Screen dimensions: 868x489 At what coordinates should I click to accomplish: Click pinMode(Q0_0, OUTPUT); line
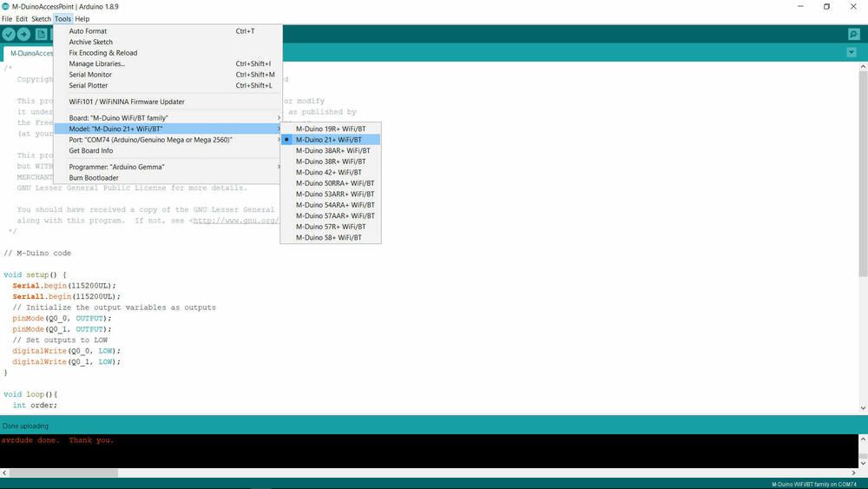(62, 319)
